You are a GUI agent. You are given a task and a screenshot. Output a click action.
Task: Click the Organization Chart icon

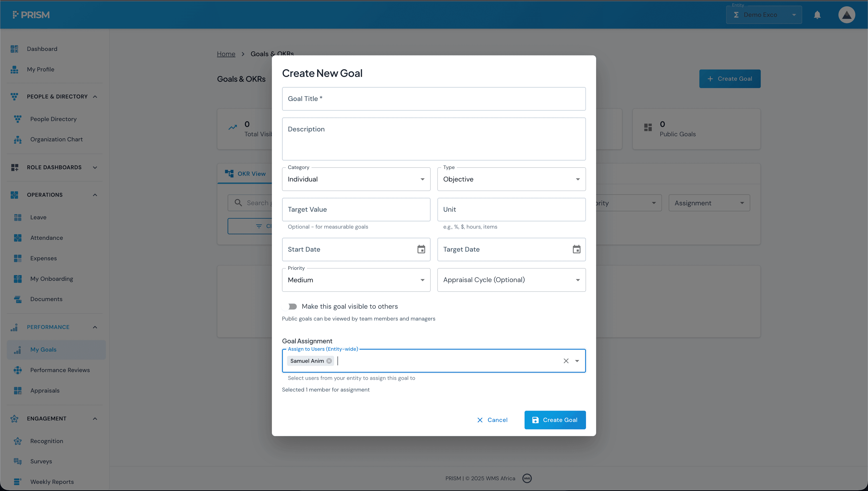coord(18,140)
